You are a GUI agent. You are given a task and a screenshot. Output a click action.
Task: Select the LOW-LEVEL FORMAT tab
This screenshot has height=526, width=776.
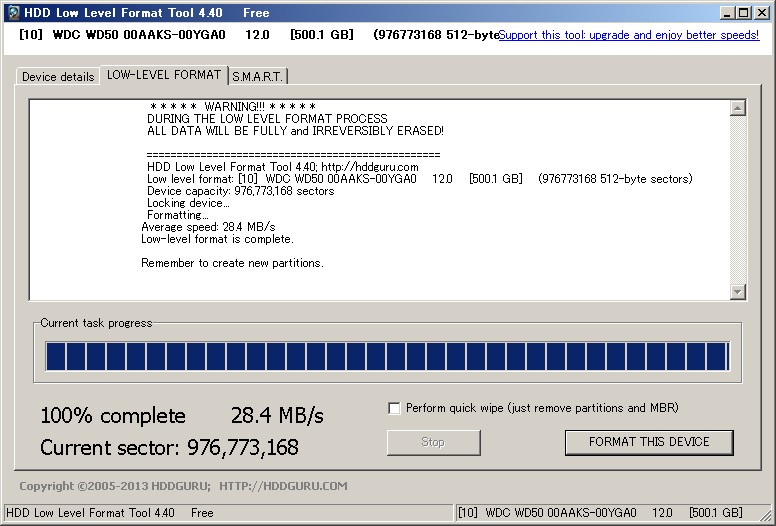[x=164, y=75]
